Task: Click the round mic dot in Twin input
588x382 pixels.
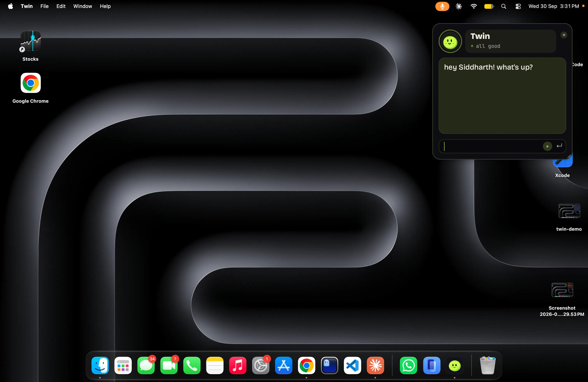Action: point(547,146)
